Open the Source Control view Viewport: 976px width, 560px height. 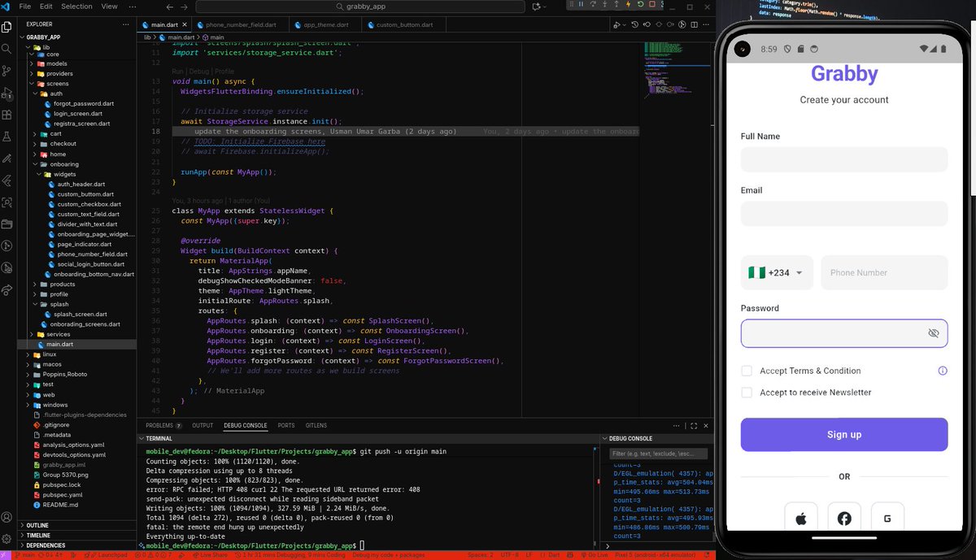tap(7, 72)
